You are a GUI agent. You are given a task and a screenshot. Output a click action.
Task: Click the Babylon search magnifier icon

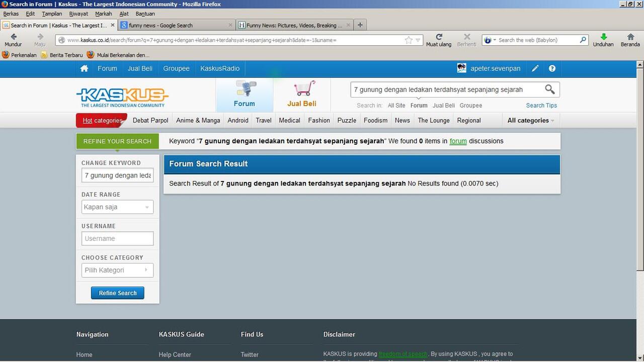coord(583,40)
